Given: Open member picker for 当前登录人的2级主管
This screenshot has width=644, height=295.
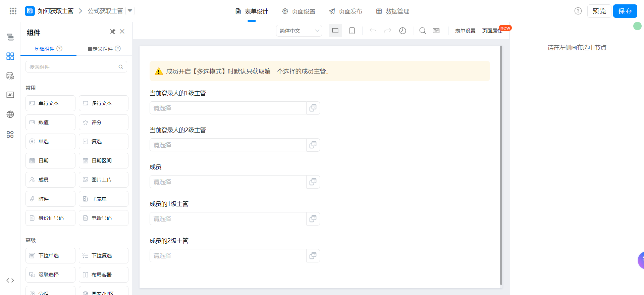Looking at the screenshot, I should coord(313,145).
